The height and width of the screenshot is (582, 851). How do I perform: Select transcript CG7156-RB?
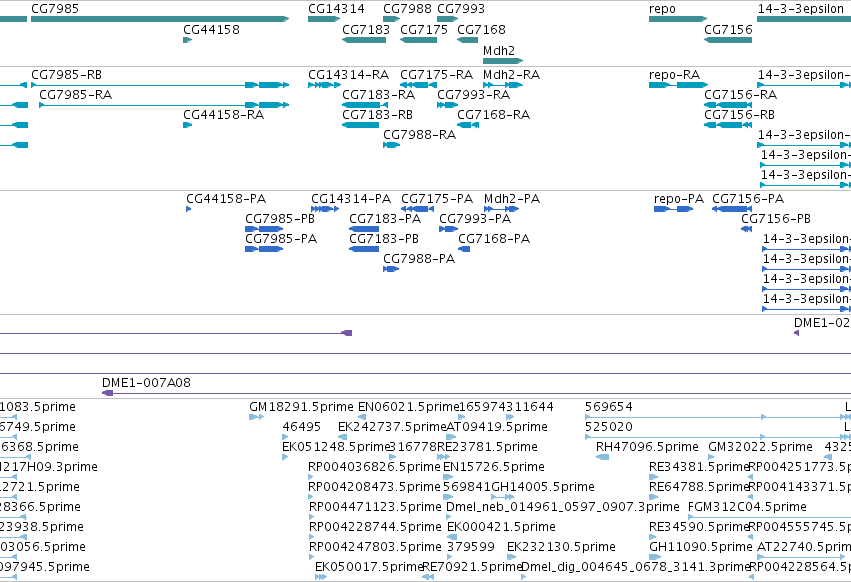[x=728, y=125]
